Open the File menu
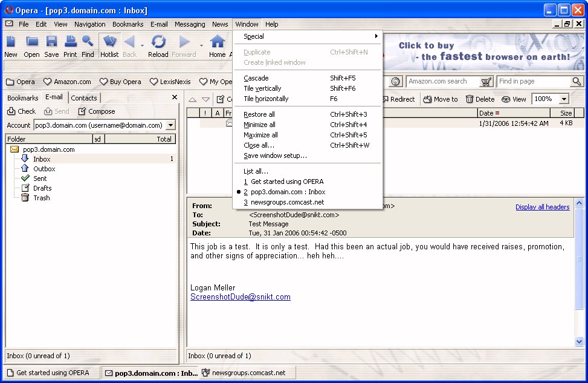 pyautogui.click(x=24, y=24)
